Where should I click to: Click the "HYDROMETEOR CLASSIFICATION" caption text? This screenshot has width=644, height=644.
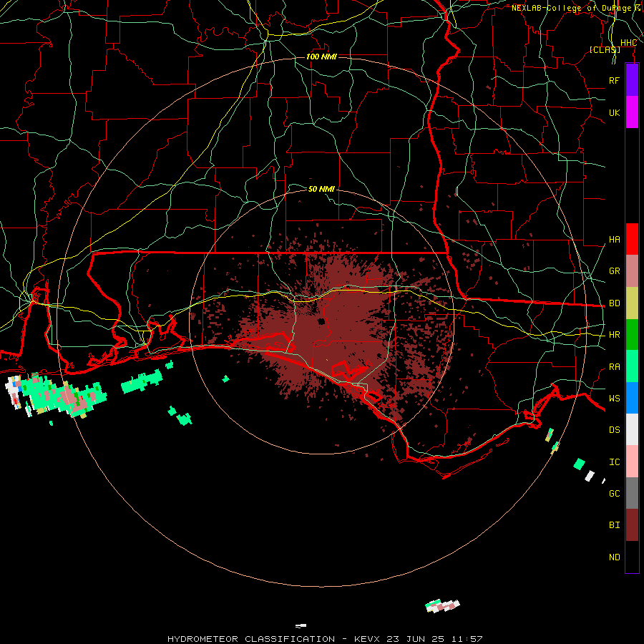coord(251,639)
